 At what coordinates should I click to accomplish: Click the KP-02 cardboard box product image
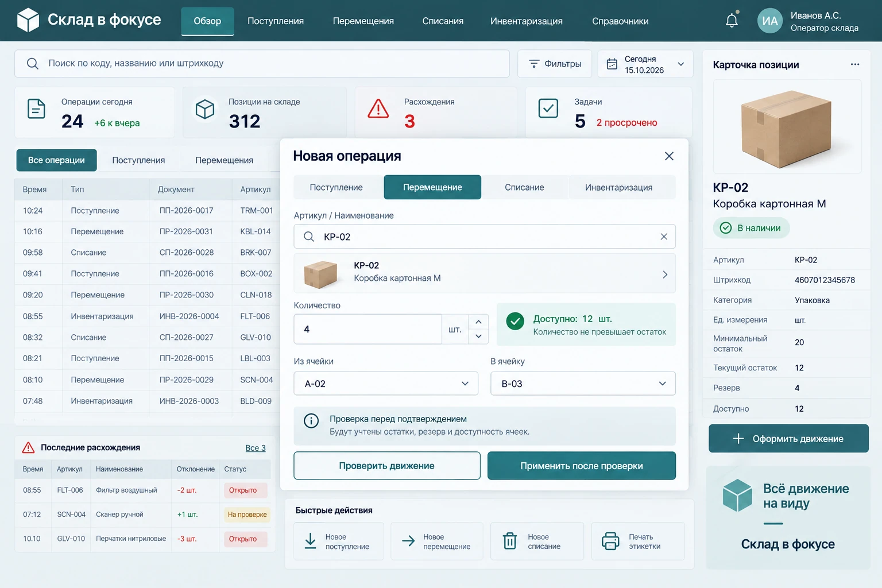[x=787, y=127]
